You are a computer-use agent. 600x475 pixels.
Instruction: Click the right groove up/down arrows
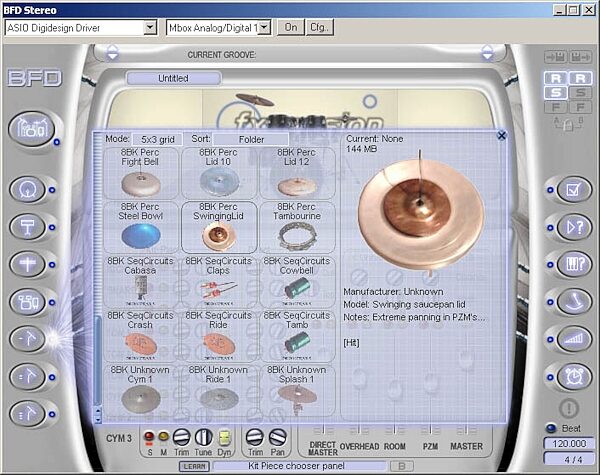[487, 52]
